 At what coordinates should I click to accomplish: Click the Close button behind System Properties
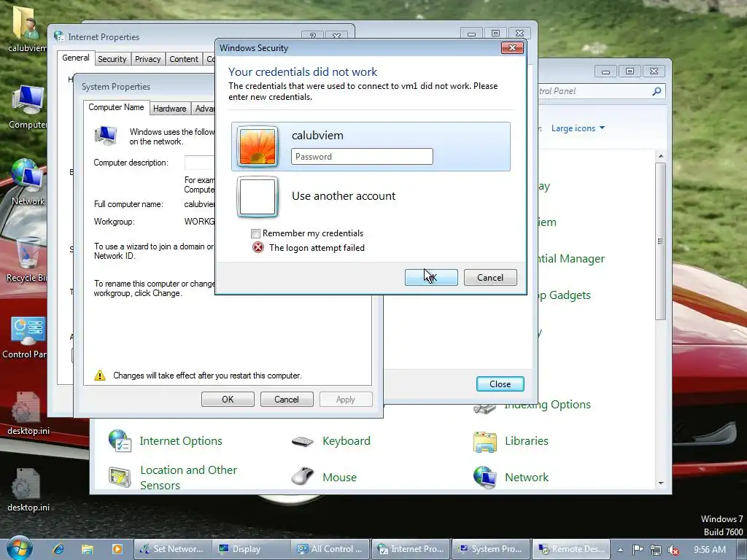pos(500,384)
